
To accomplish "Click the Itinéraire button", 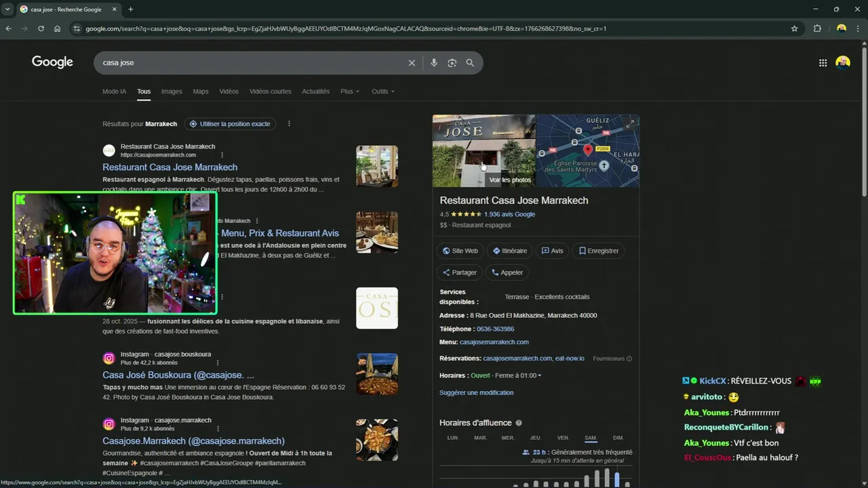I will (510, 251).
